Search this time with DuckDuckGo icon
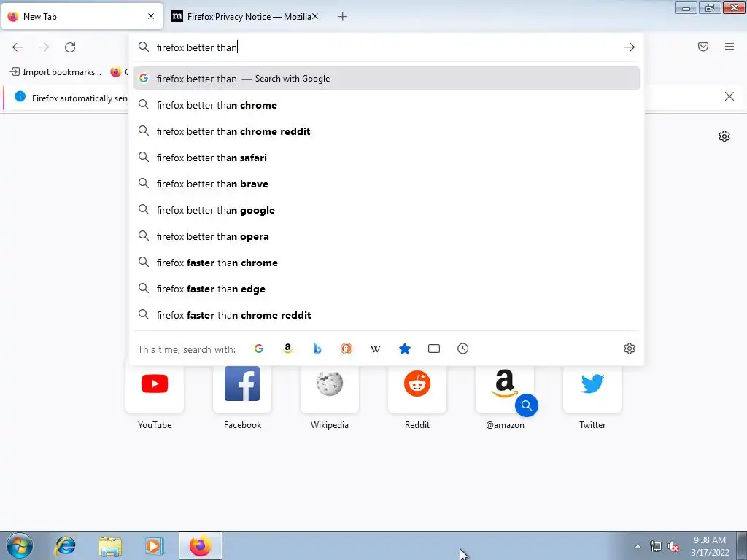747x560 pixels. (347, 349)
